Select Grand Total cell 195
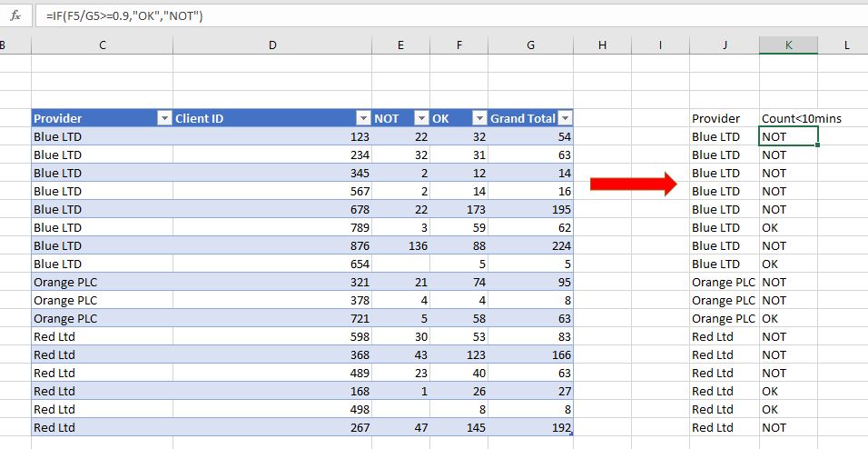868x449 pixels. point(531,210)
